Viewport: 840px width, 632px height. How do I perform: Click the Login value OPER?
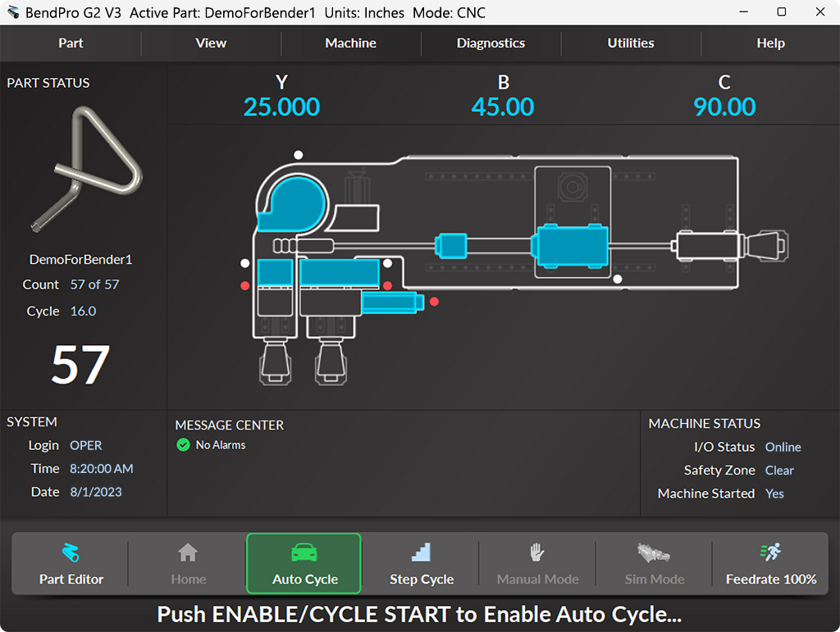pos(85,445)
